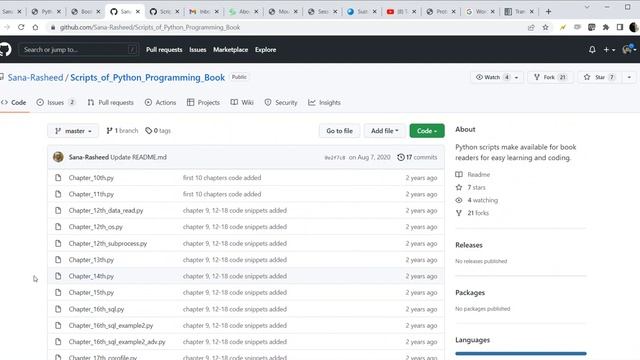Open the Projects tab
Viewport: 640px width, 360px height.
click(203, 102)
